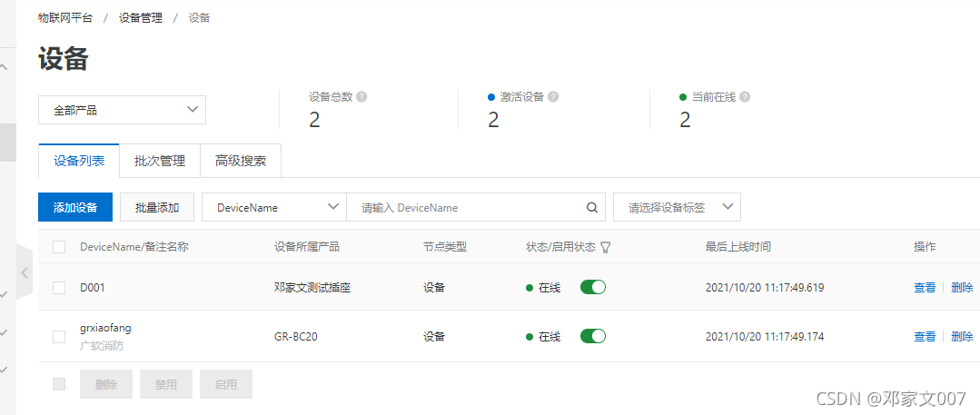This screenshot has width=980, height=415.
Task: Click help icon beside 当前在线
Action: point(745,97)
